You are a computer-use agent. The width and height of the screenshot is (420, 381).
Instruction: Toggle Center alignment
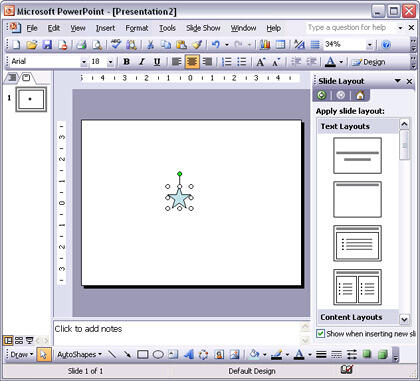pyautogui.click(x=192, y=62)
